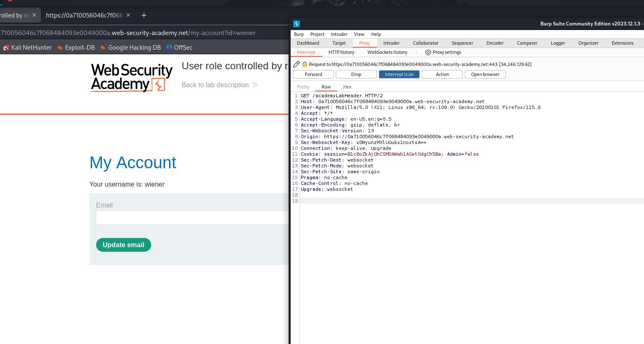Open Kali NetHunter bookmark icon

click(x=6, y=48)
